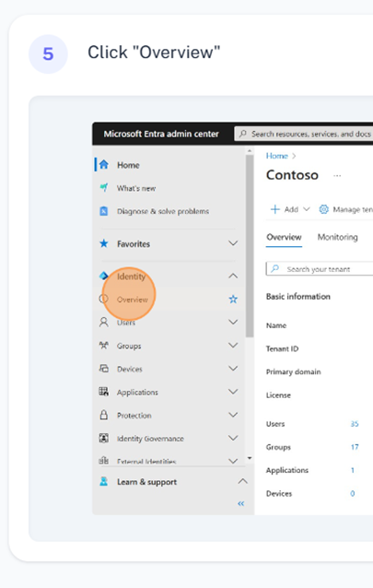Viewport: 373px width, 588px height.
Task: Open Applications count link 1
Action: 353,470
